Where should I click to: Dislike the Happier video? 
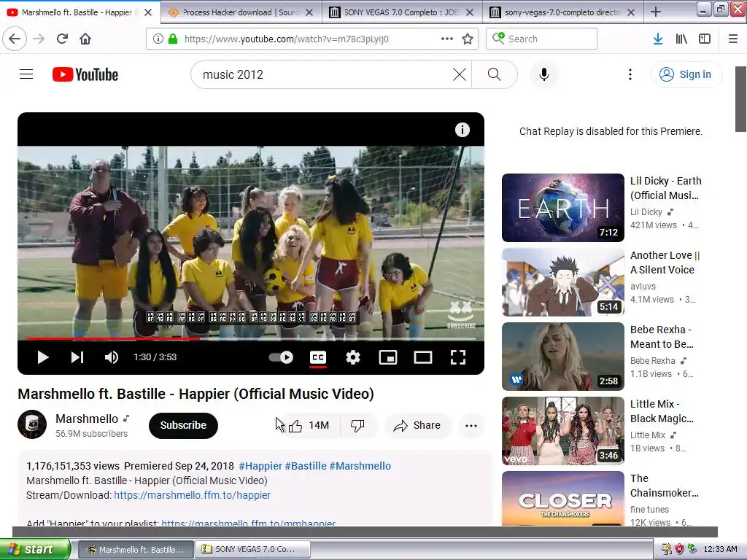[357, 425]
